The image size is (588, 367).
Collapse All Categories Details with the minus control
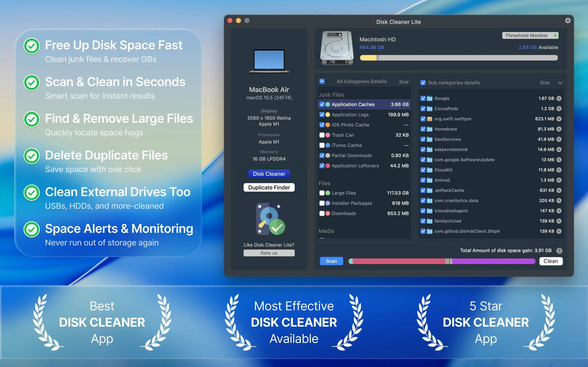click(322, 81)
